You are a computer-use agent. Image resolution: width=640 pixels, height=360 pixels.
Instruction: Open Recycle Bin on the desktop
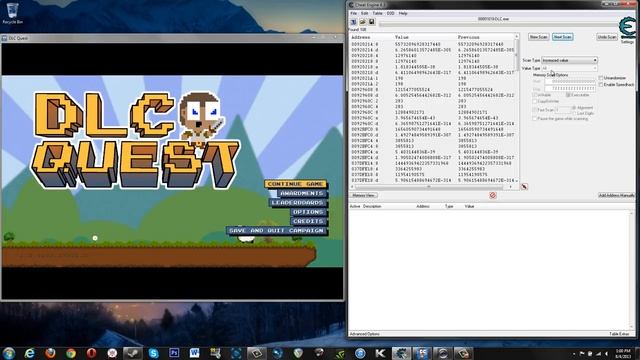(13, 13)
